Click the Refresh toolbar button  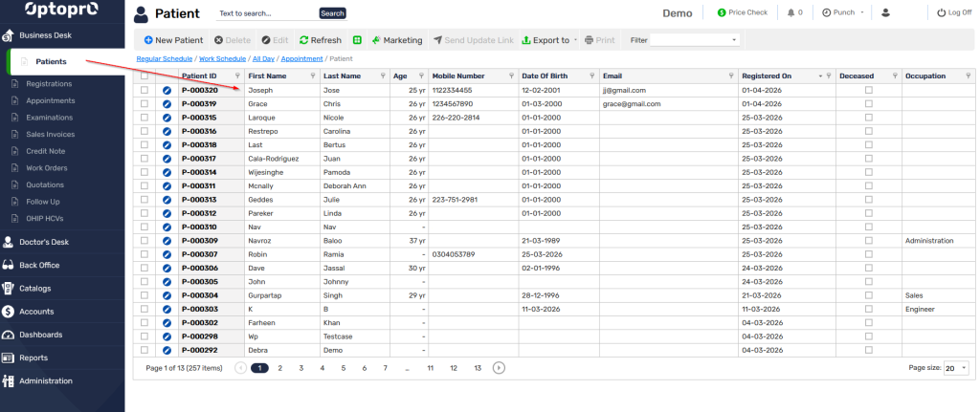point(321,41)
